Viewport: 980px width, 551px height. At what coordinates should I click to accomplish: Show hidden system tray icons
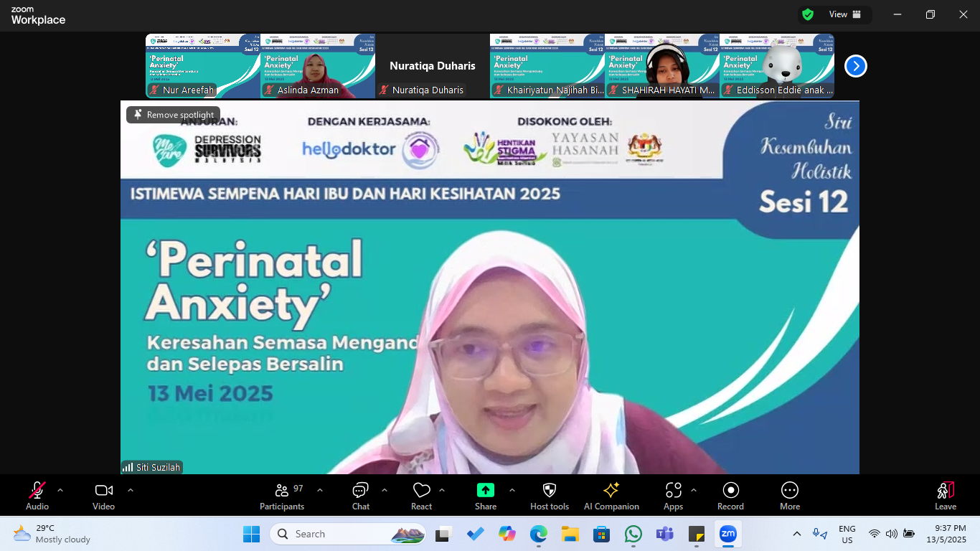pyautogui.click(x=797, y=534)
